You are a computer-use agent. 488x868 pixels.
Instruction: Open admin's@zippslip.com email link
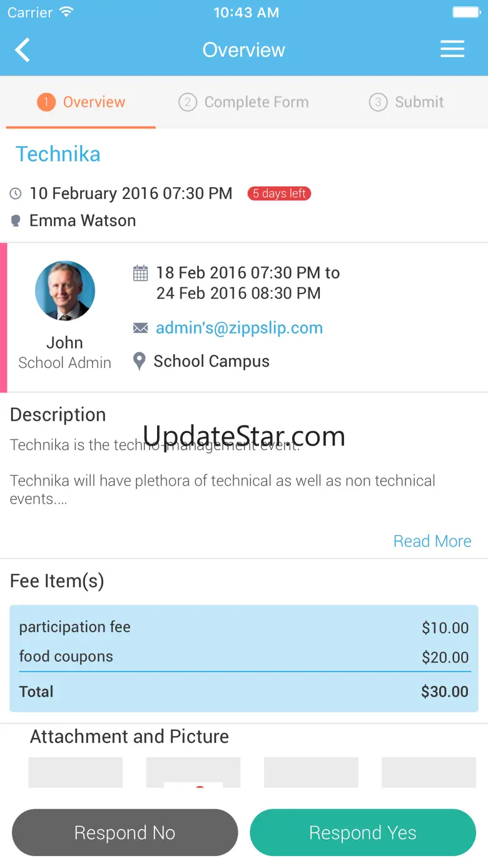[x=239, y=328]
